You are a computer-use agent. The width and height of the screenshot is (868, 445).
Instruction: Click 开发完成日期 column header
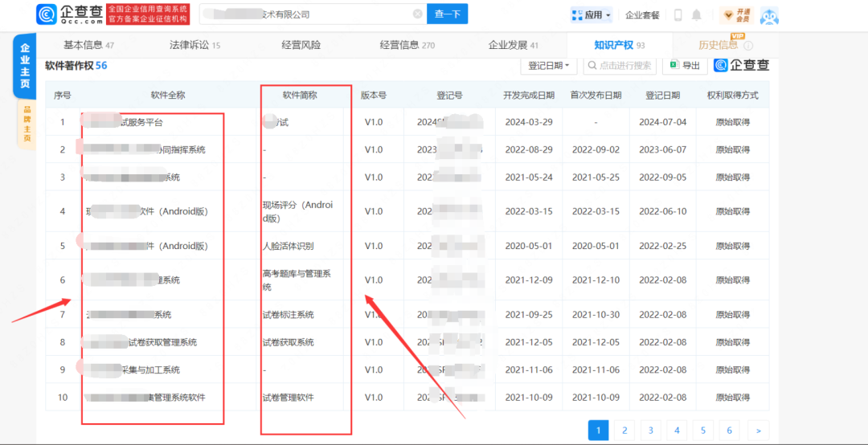coord(529,96)
